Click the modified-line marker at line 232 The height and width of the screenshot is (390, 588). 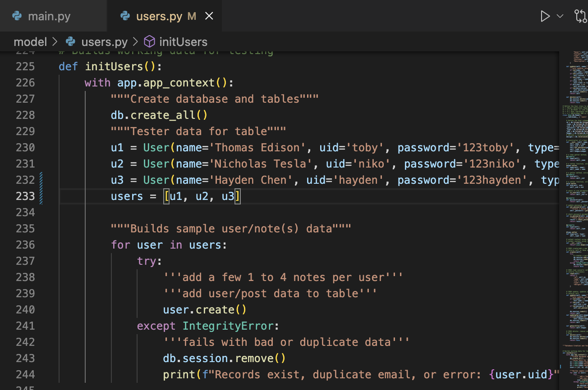point(41,180)
